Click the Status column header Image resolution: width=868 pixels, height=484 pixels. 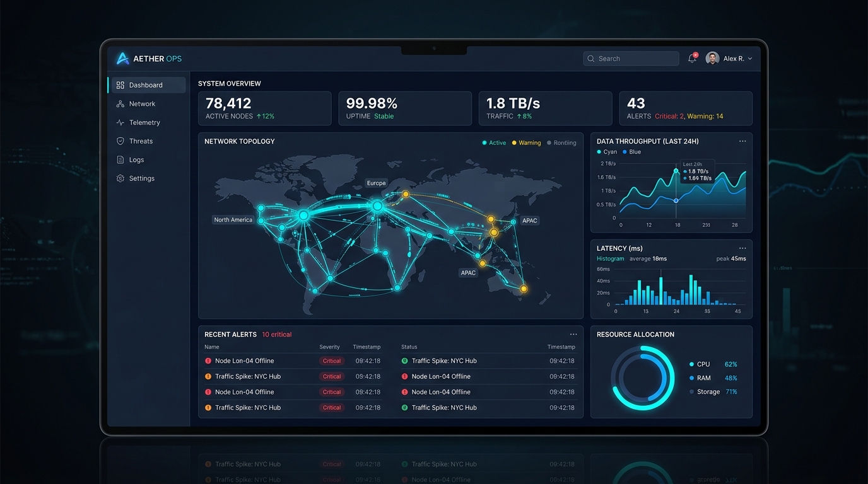pos(409,347)
